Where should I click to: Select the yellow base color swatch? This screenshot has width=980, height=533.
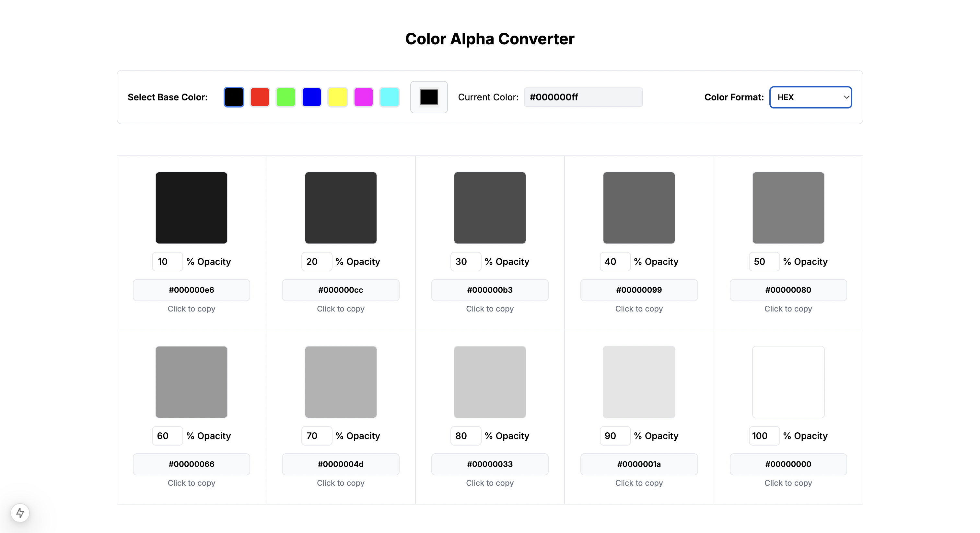(x=337, y=97)
